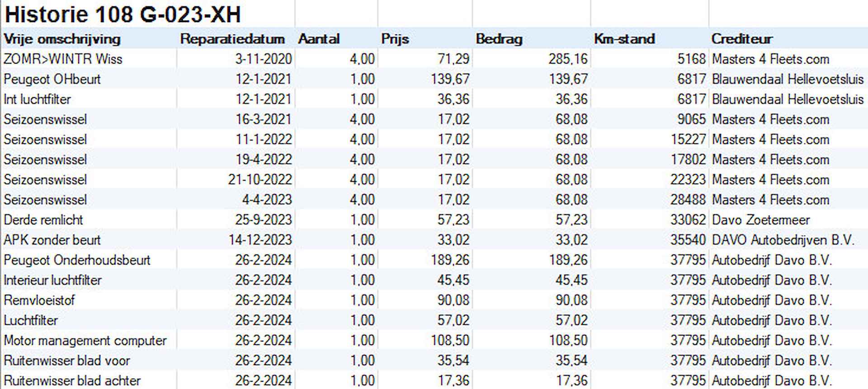This screenshot has height=389, width=868.
Task: Click the km-stand value 15227
Action: [x=688, y=139]
